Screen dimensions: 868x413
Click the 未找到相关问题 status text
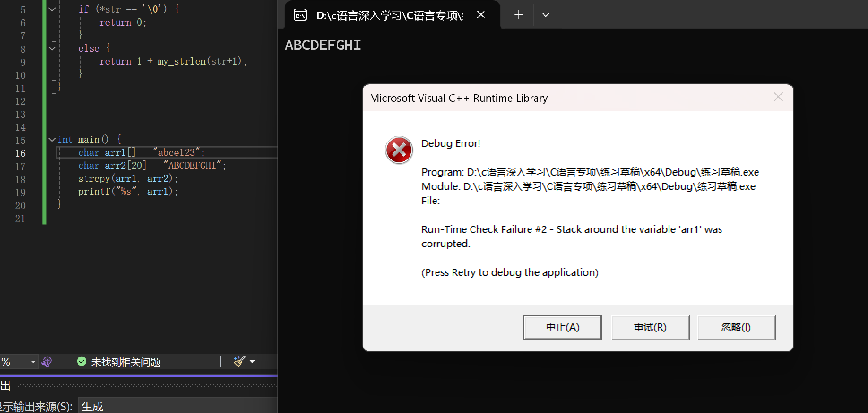[126, 362]
